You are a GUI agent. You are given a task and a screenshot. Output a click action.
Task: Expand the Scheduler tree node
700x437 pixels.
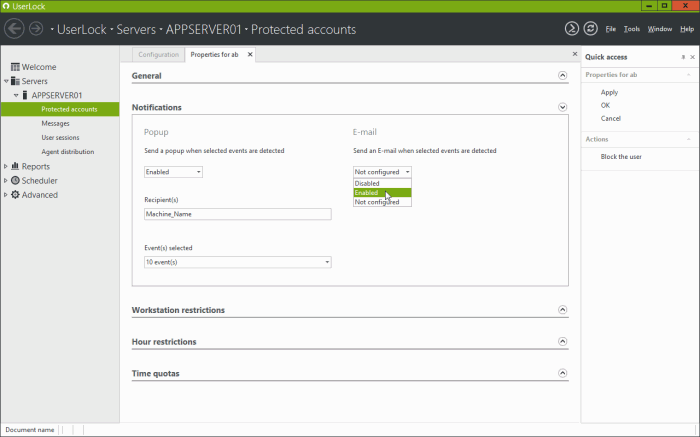(6, 180)
